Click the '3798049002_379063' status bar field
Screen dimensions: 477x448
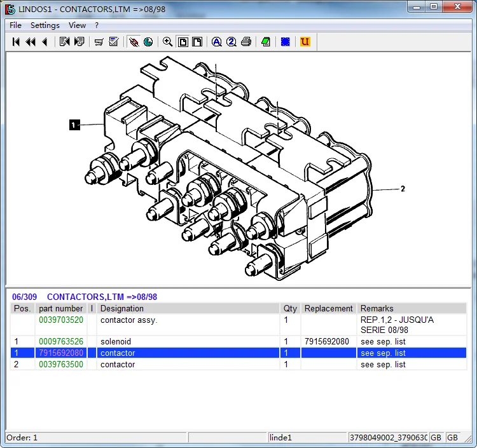[388, 437]
